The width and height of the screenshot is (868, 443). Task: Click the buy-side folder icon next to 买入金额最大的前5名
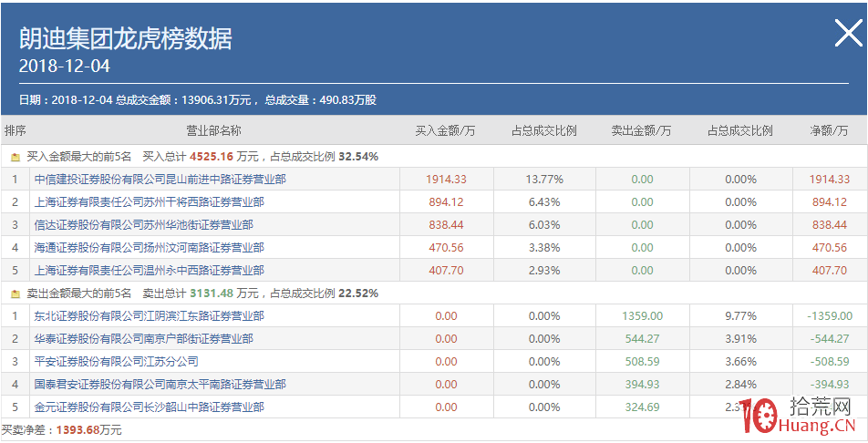15,158
